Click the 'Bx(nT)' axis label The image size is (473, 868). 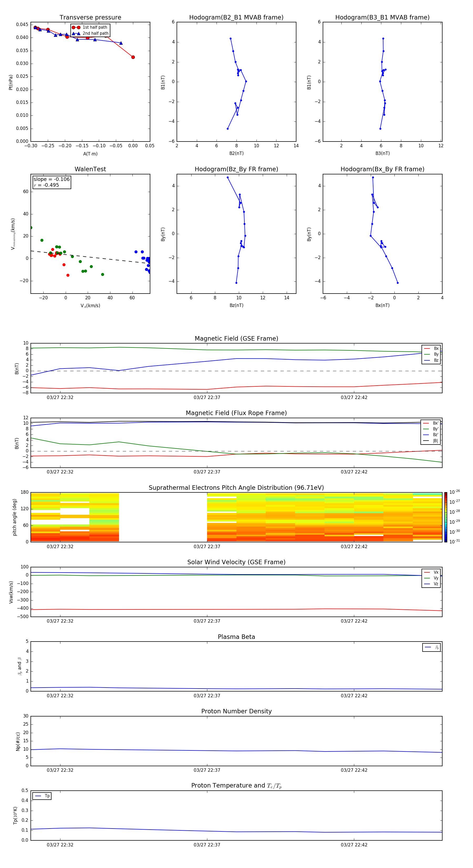pyautogui.click(x=382, y=305)
